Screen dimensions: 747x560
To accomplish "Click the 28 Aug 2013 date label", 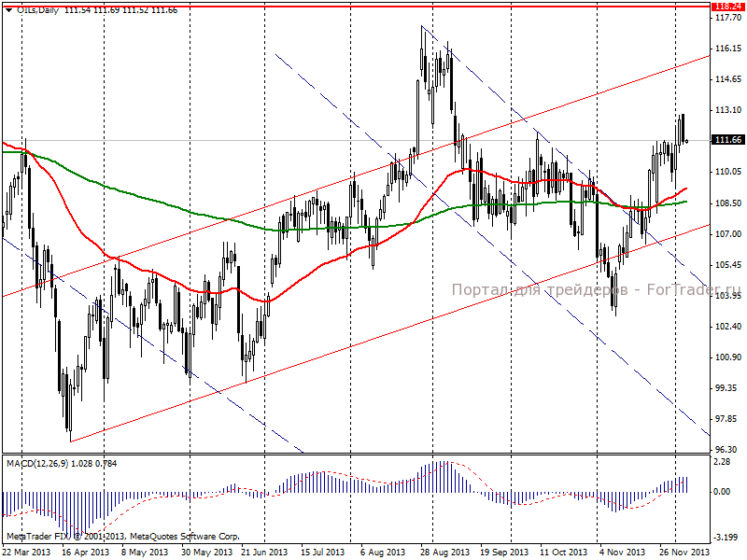I will (444, 553).
